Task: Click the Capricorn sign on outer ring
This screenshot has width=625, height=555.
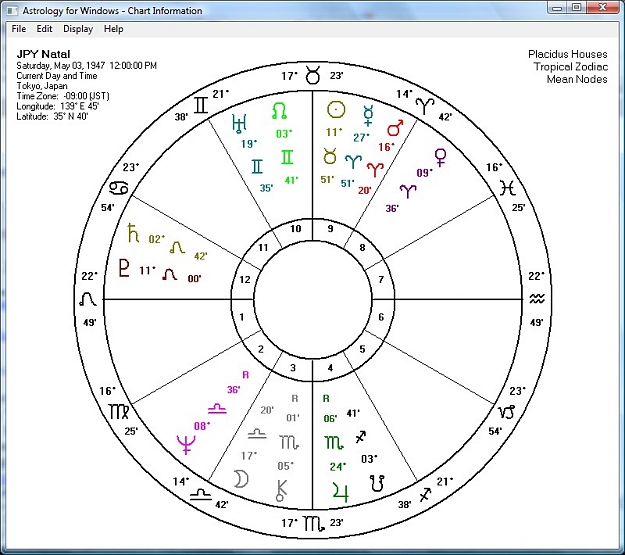Action: tap(507, 412)
